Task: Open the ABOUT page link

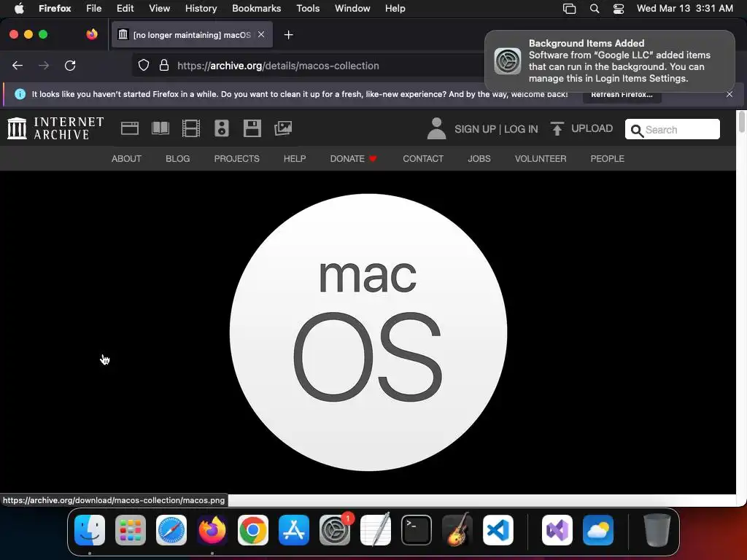Action: pyautogui.click(x=126, y=158)
